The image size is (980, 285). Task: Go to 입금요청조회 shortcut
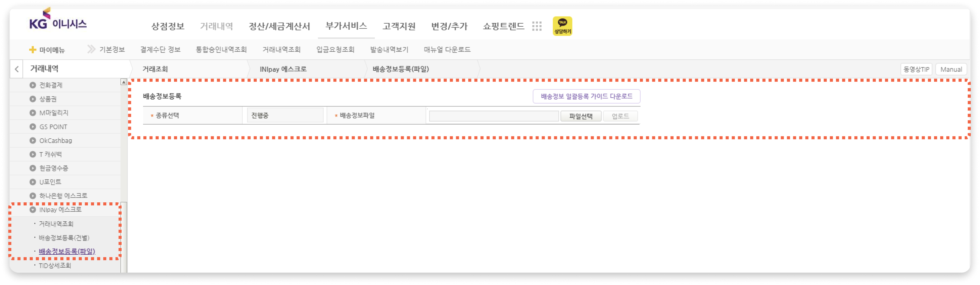[335, 49]
